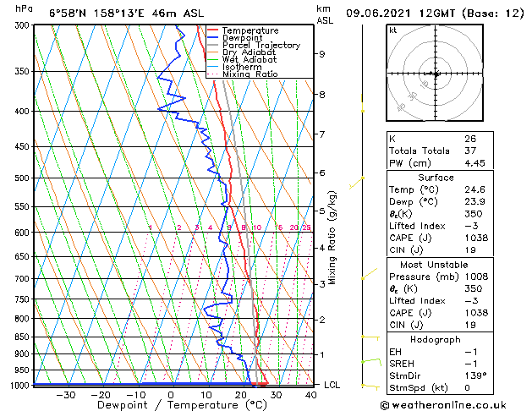The height and width of the screenshot is (411, 532).
Task: Click the wind barb at 700 hPa
Action: pyautogui.click(x=369, y=274)
